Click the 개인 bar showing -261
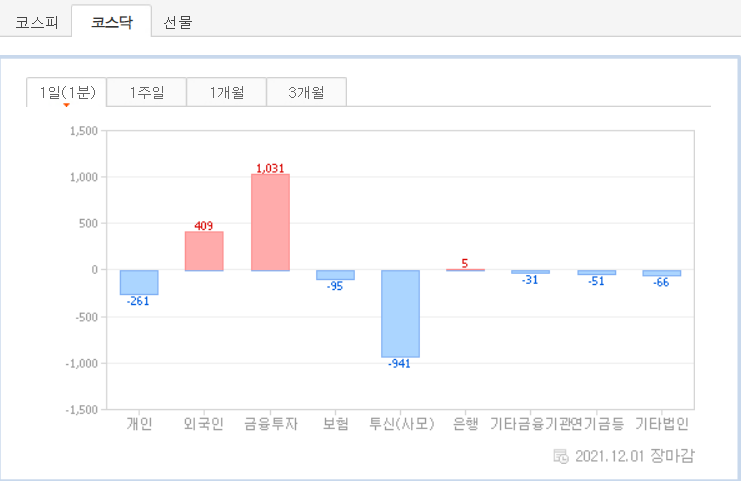 pyautogui.click(x=139, y=282)
